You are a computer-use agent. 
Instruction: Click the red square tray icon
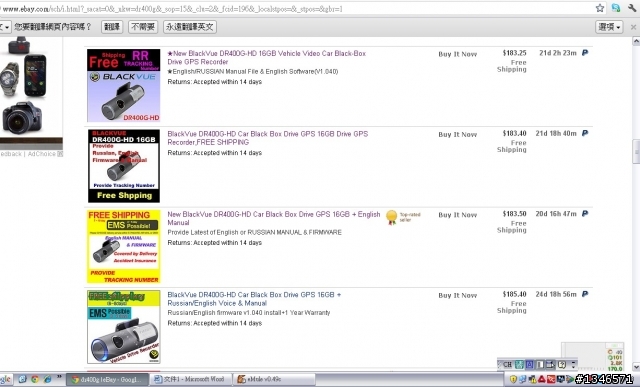coord(551,379)
